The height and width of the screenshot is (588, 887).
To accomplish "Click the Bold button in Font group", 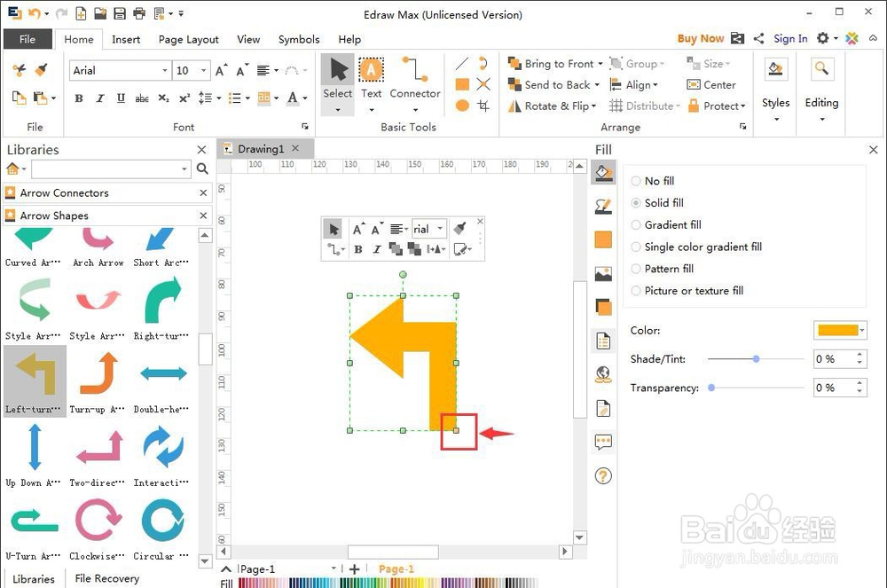I will pyautogui.click(x=79, y=98).
